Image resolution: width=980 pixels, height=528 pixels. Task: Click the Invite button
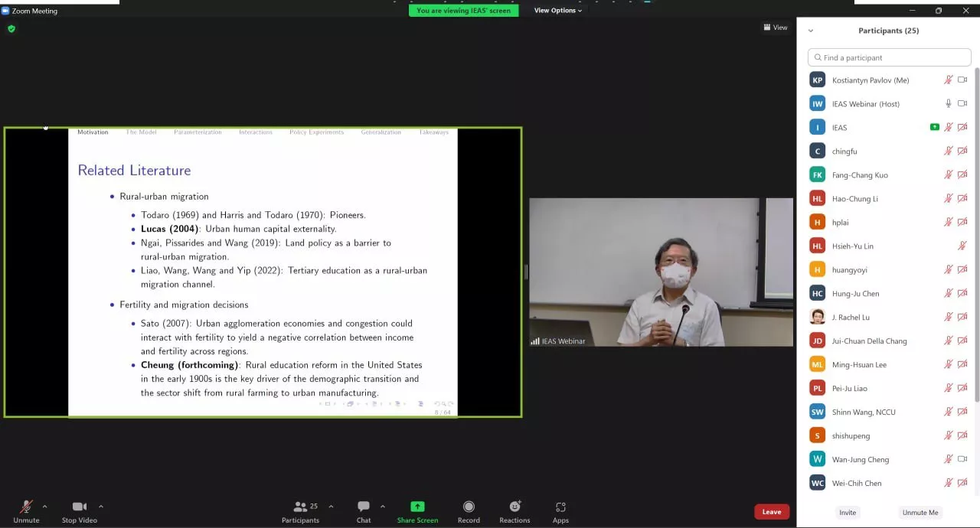(x=848, y=513)
